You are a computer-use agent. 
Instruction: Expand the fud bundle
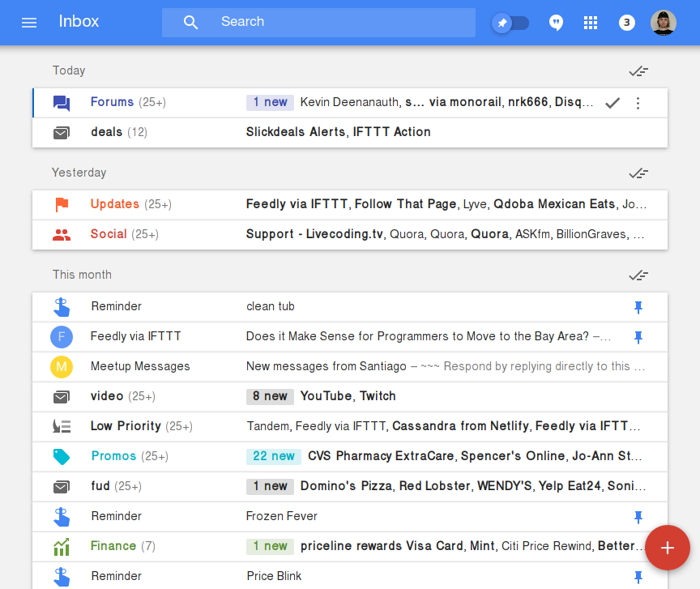click(x=350, y=486)
